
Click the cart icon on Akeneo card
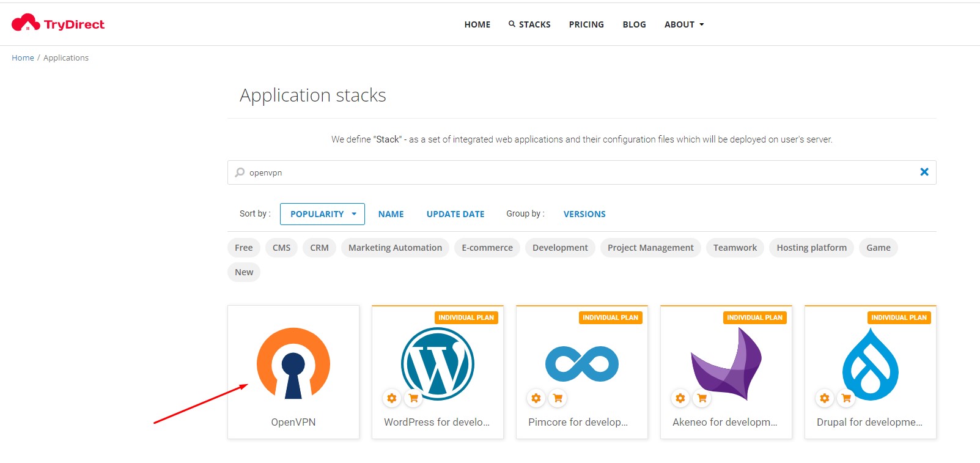point(702,398)
